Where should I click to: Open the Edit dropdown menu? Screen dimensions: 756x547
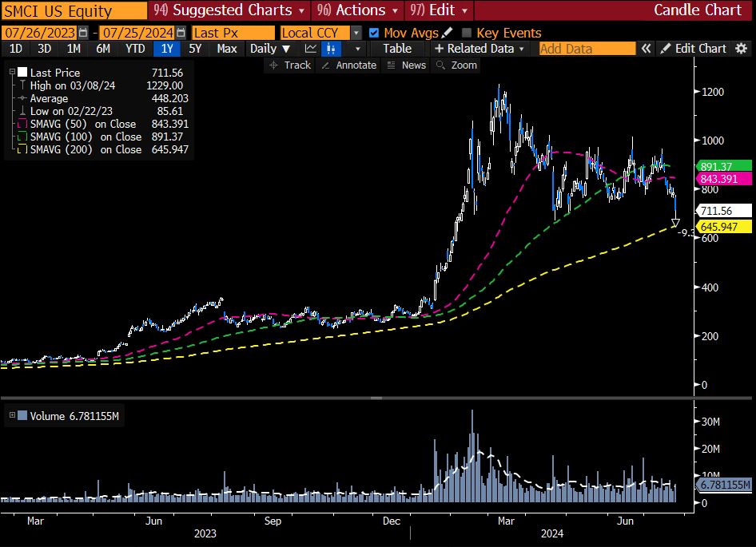[x=439, y=10]
